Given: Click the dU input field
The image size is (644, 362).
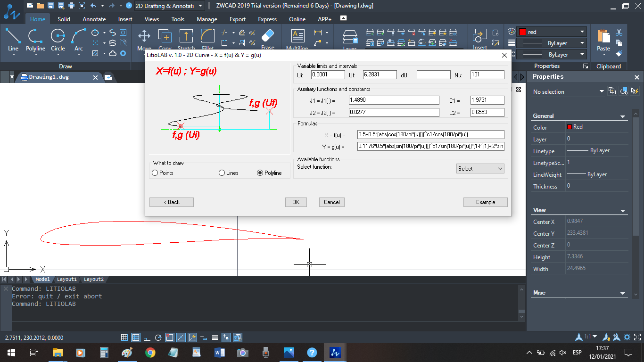Looking at the screenshot, I should click(x=434, y=74).
